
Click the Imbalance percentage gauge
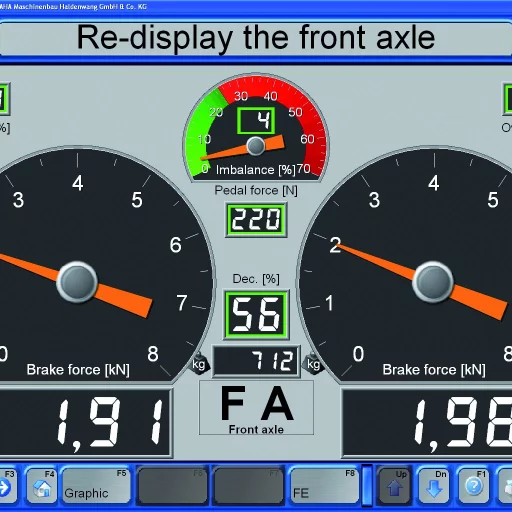coord(256,128)
